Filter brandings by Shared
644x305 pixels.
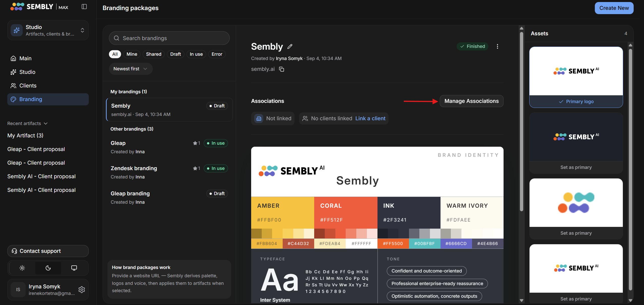point(154,54)
